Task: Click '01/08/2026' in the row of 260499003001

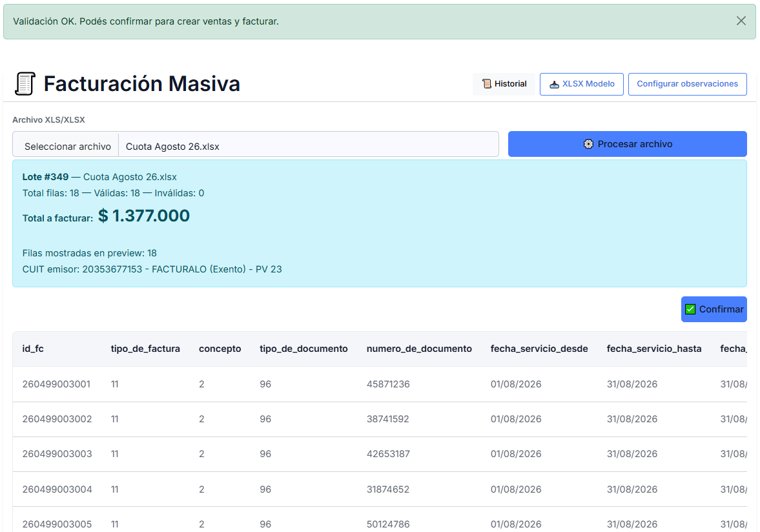Action: tap(516, 384)
